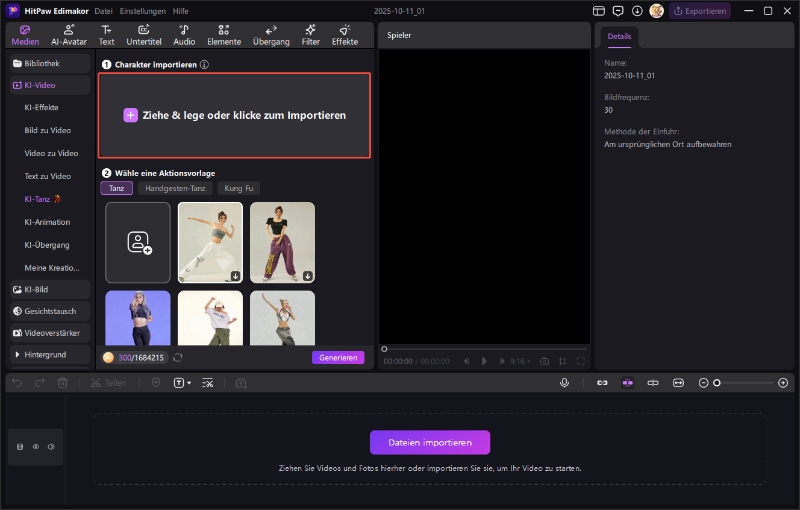The width and height of the screenshot is (800, 510).
Task: Click the refresh credits icon
Action: point(178,357)
